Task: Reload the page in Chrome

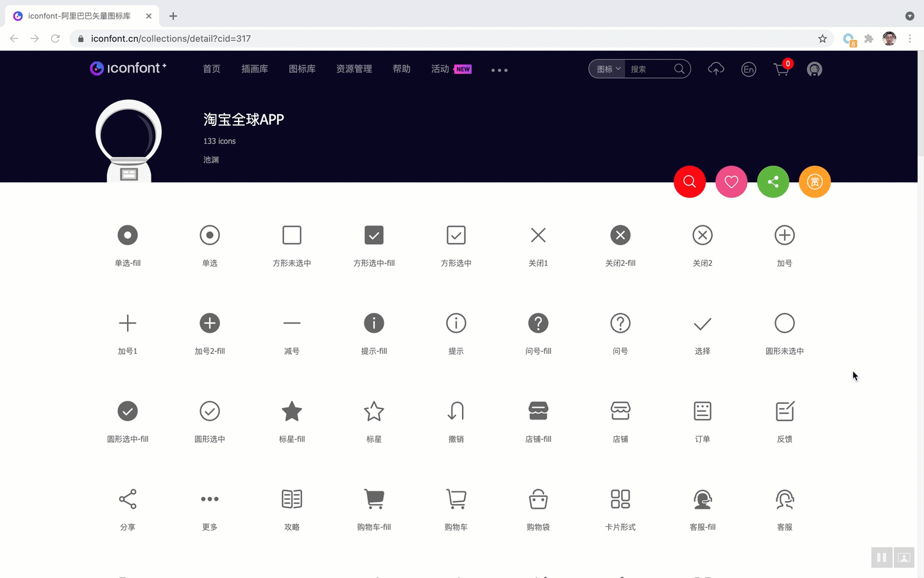Action: 55,39
